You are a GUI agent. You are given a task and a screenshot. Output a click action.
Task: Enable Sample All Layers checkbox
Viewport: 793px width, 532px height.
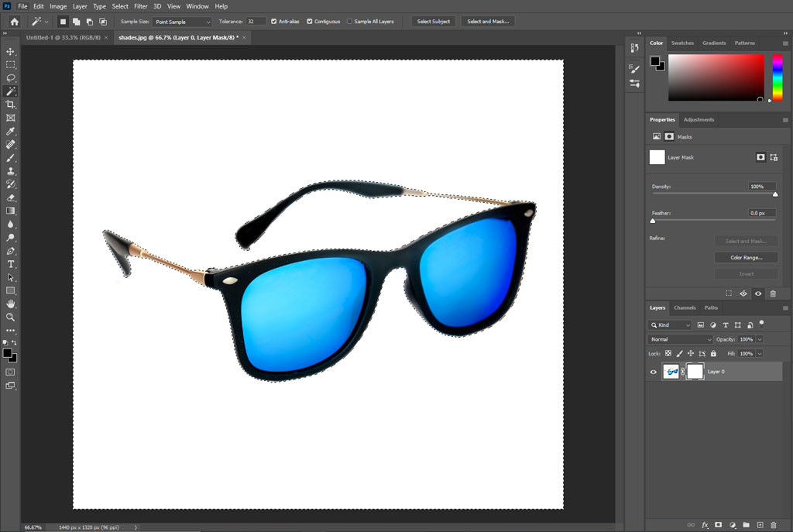pos(349,21)
